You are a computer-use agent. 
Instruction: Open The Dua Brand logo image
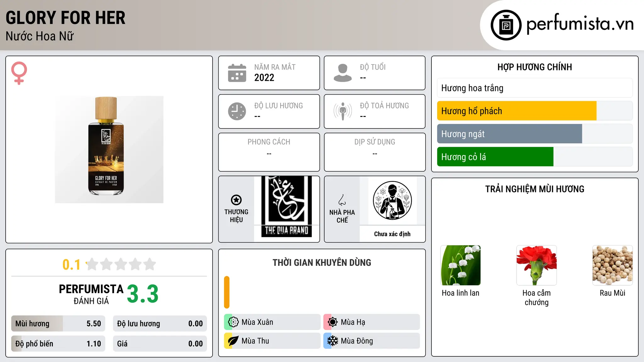(286, 206)
